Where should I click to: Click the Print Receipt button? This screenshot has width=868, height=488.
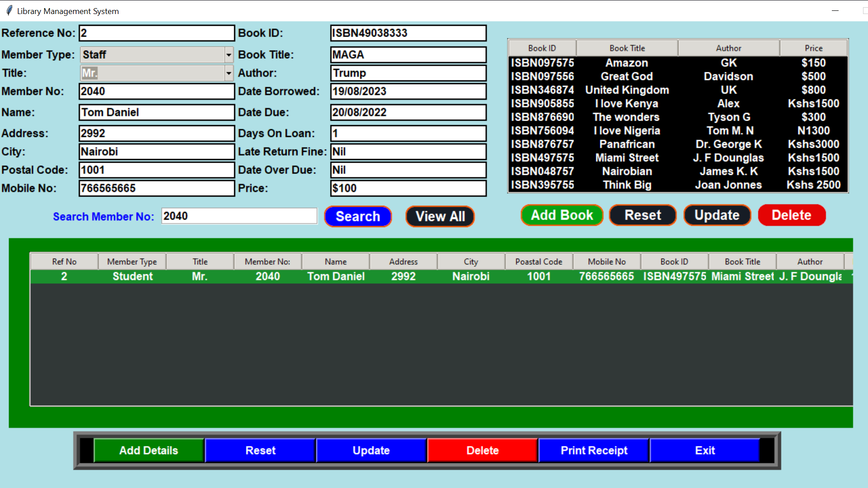point(594,450)
